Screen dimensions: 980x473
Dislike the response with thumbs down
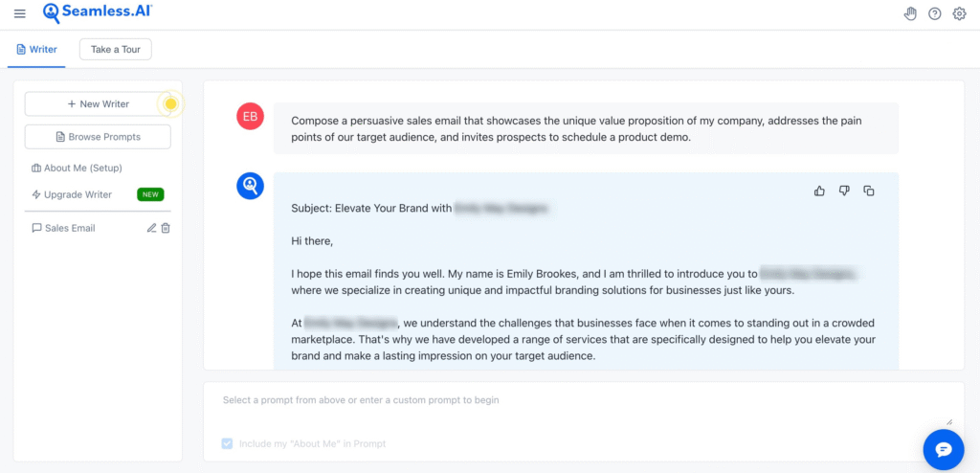(844, 191)
